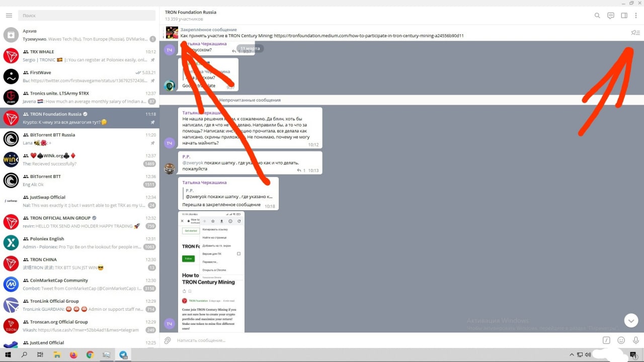Click the pinned message thumbnail image
The height and width of the screenshot is (362, 644).
[x=172, y=33]
